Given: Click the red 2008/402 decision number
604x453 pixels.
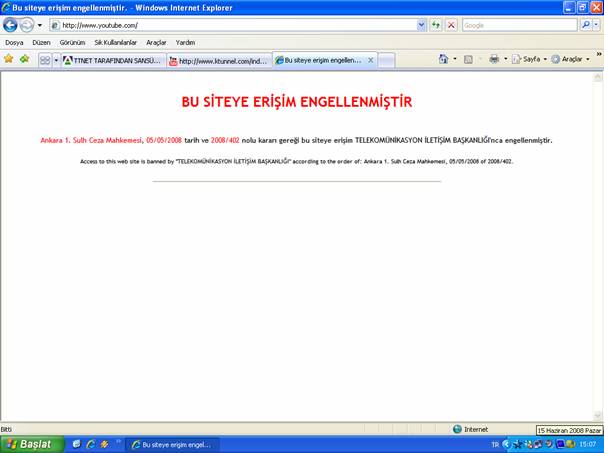Looking at the screenshot, I should tap(225, 140).
